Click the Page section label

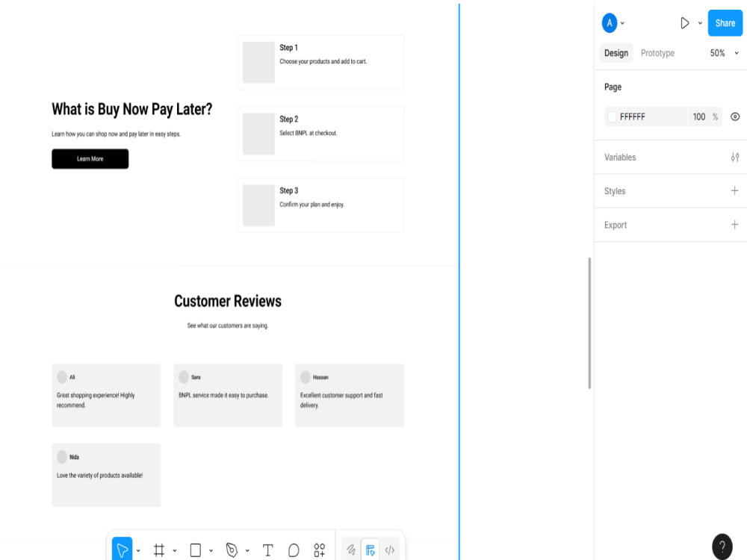click(x=613, y=87)
